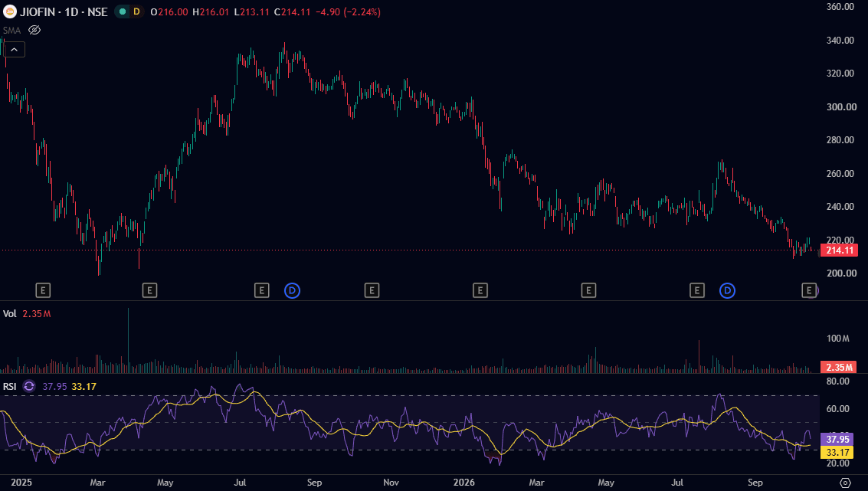Screen dimensions: 868x491
Task: Click the open value O216.00
Action: point(169,11)
